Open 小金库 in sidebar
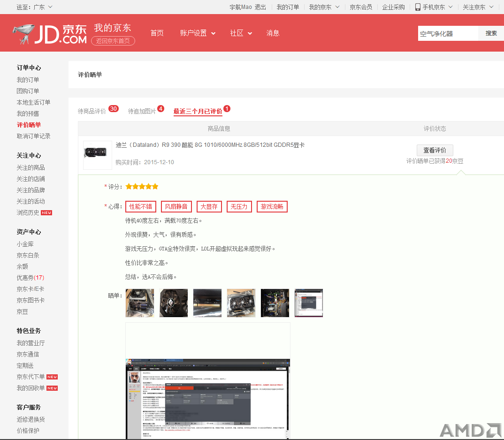Screen dimensions: 504x440 coord(25,244)
